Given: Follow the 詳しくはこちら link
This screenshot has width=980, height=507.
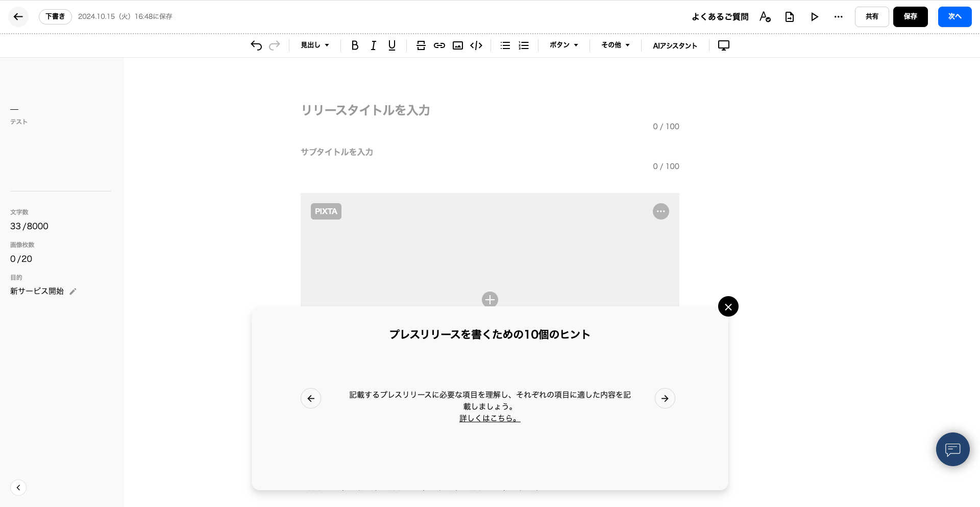Looking at the screenshot, I should [489, 418].
